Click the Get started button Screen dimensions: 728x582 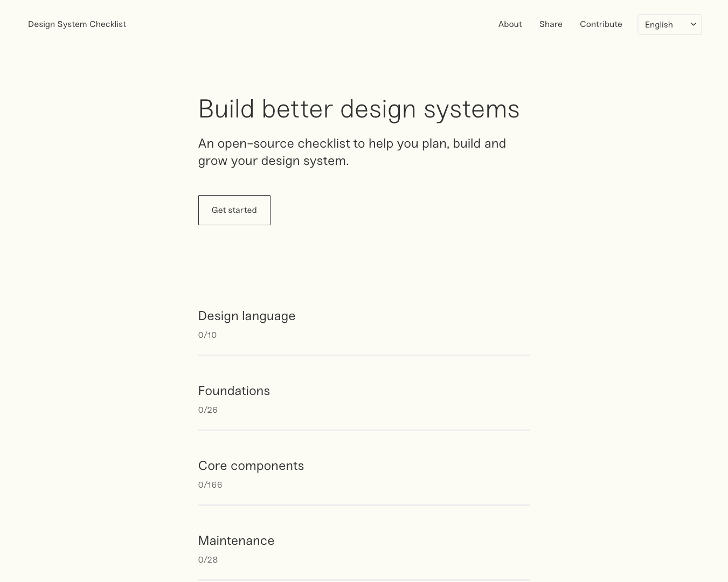pos(234,210)
